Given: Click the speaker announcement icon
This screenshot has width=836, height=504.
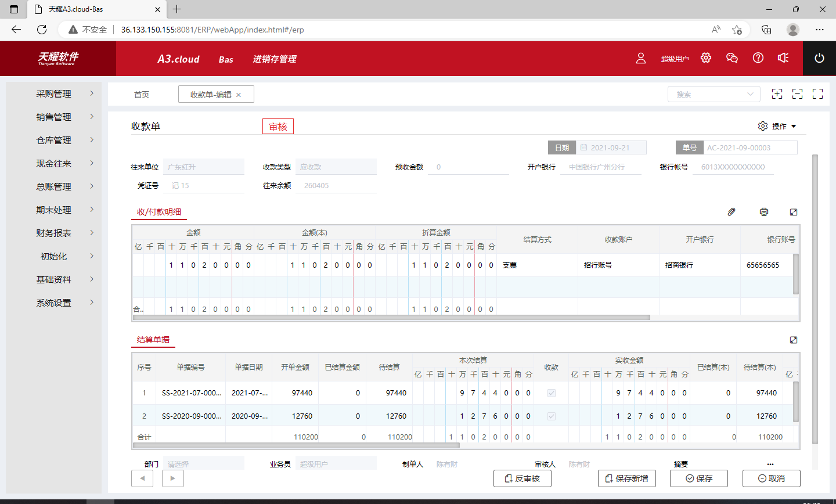Looking at the screenshot, I should tap(784, 58).
